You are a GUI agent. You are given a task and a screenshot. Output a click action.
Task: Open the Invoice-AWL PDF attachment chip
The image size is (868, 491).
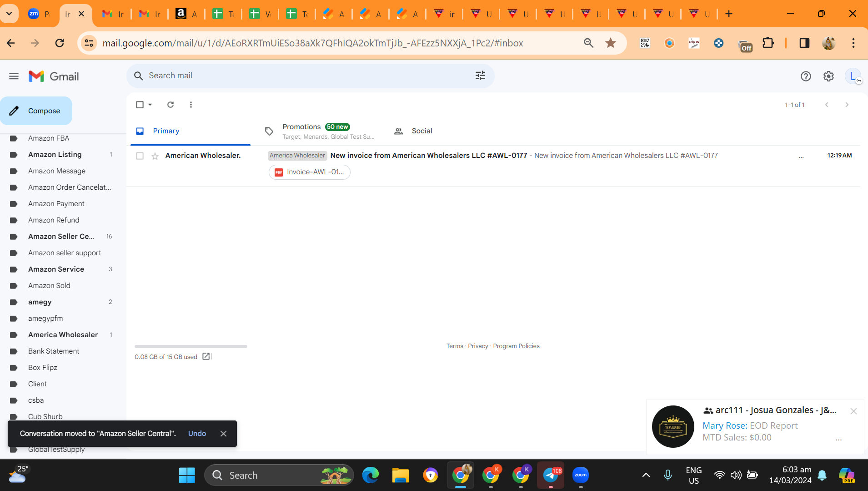click(x=310, y=172)
